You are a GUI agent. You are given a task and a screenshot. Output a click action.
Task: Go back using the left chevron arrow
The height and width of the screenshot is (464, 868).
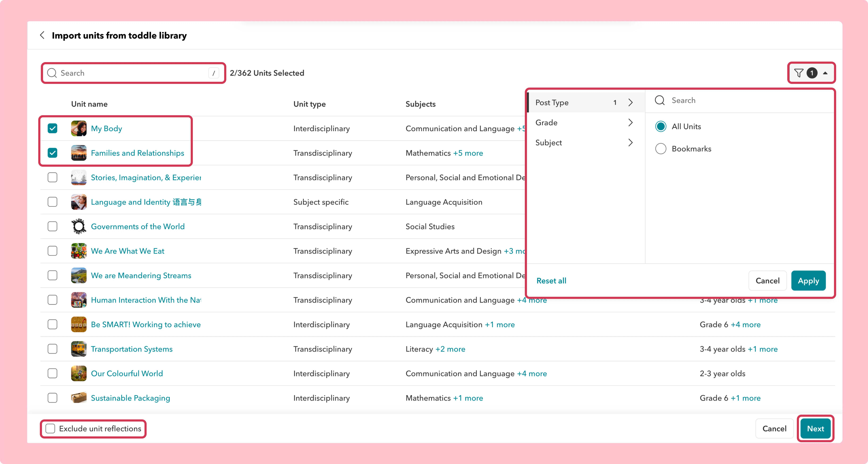click(42, 35)
